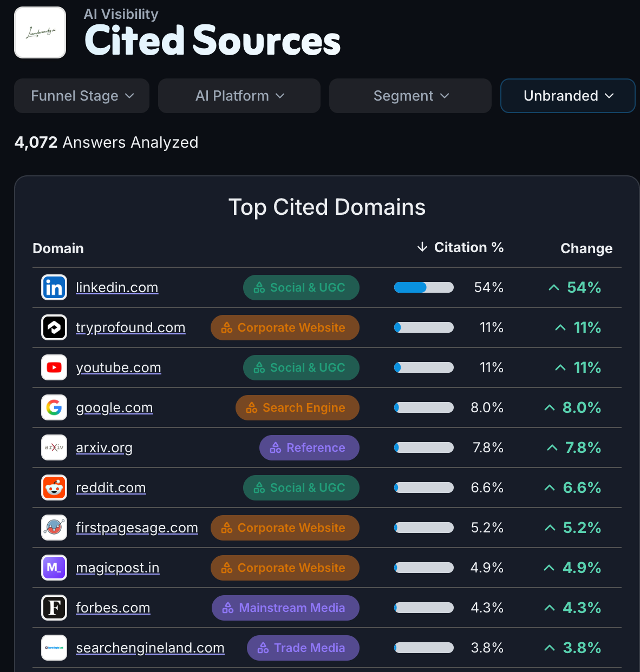Click the Reference tag on arxiv.org

click(309, 447)
